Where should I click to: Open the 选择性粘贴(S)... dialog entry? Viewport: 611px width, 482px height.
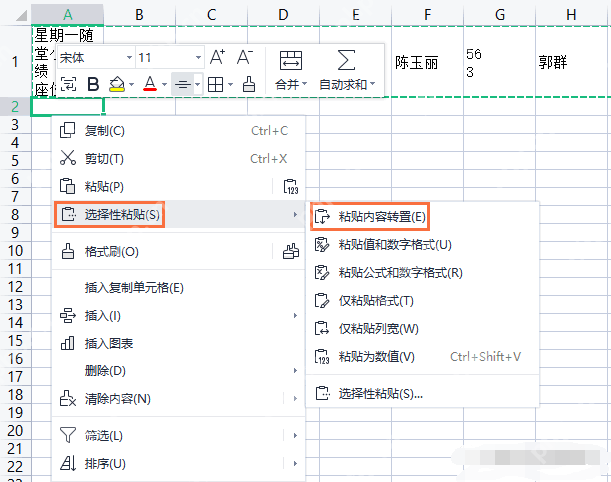423,394
